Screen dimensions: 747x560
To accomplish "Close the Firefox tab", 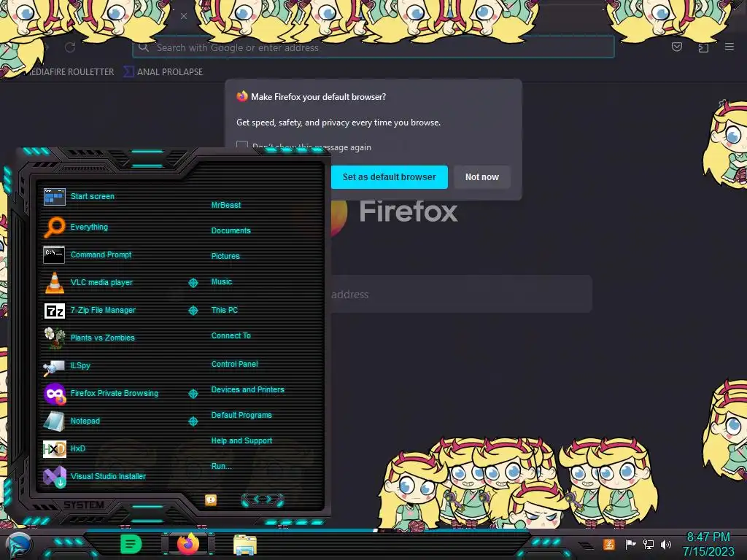I will tap(183, 16).
